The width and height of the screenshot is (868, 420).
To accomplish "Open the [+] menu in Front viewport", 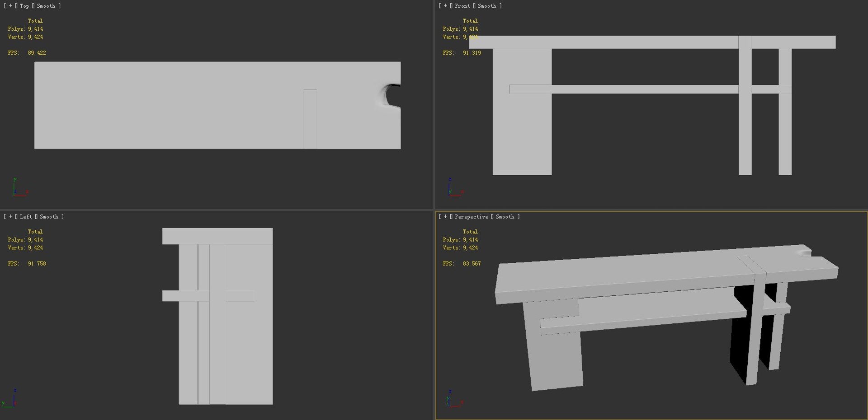I will pos(445,6).
